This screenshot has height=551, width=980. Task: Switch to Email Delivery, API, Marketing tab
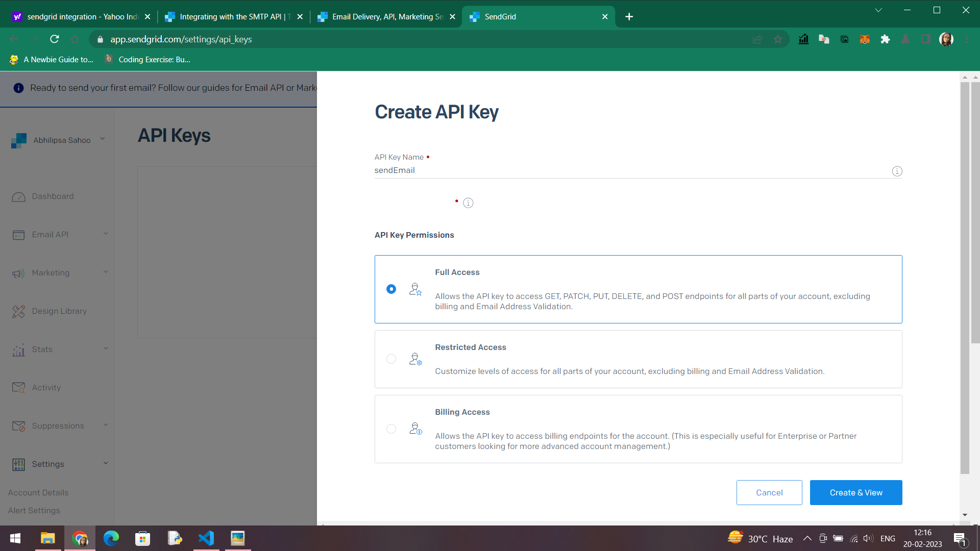pyautogui.click(x=386, y=17)
